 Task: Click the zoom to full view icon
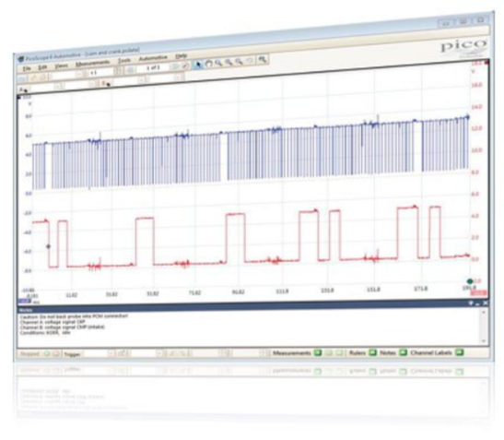[x=263, y=60]
